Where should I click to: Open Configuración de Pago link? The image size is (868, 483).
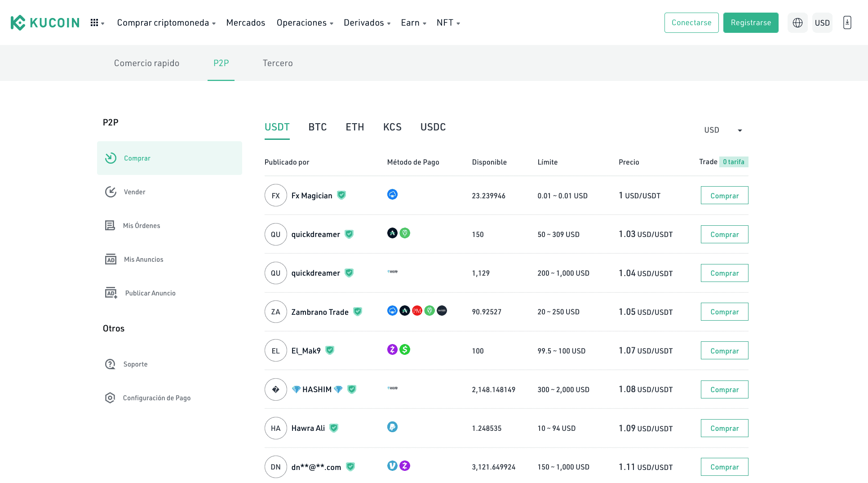pyautogui.click(x=169, y=398)
